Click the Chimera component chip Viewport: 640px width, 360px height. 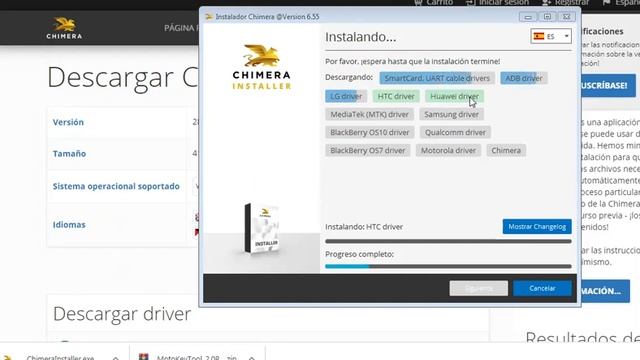coord(506,150)
